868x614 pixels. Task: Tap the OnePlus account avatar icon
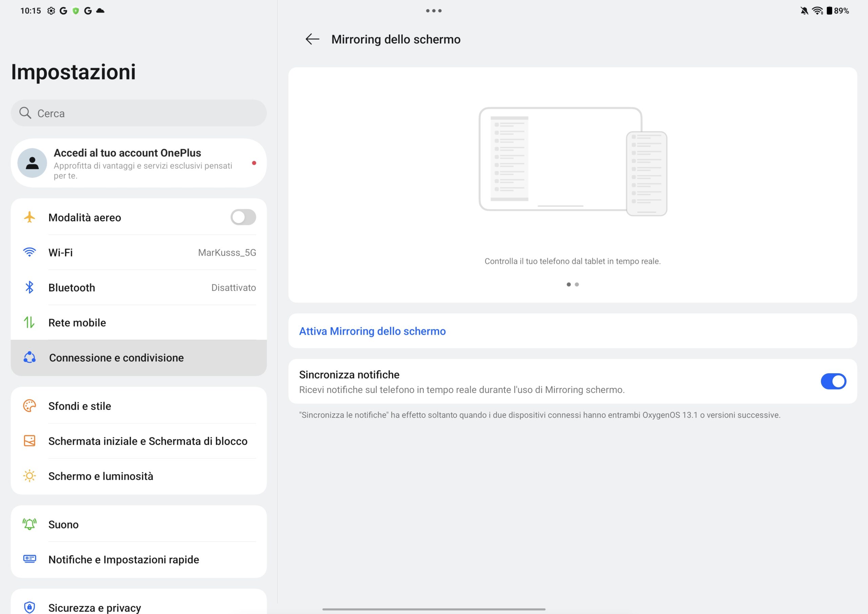[33, 163]
